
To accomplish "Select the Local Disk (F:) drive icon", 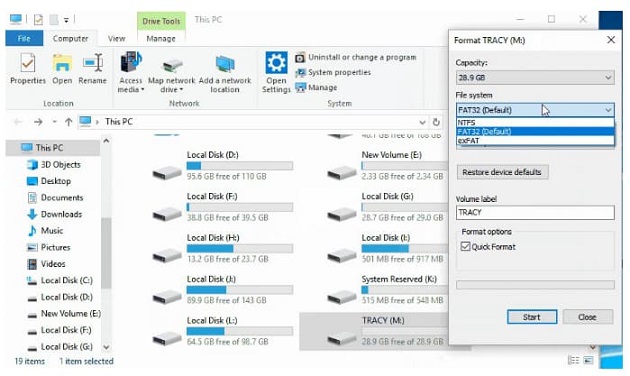I will [167, 214].
